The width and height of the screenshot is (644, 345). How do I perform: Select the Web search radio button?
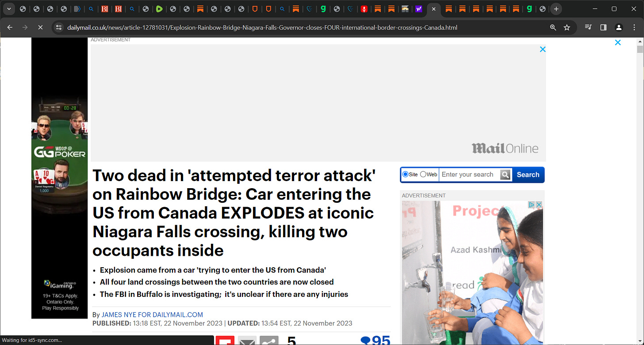tap(423, 174)
